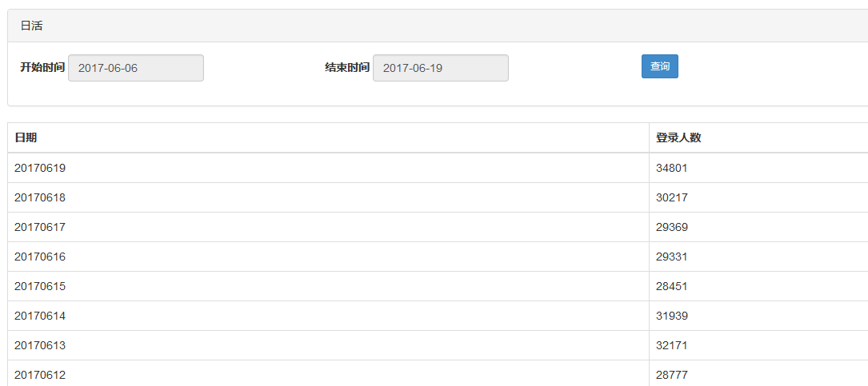The height and width of the screenshot is (386, 868).
Task: Click the 结束时间 label
Action: pyautogui.click(x=347, y=68)
